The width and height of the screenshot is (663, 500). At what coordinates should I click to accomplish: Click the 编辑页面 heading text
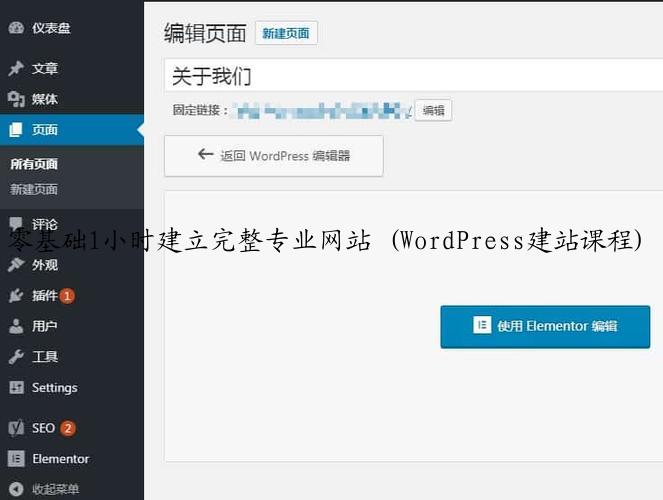(205, 33)
